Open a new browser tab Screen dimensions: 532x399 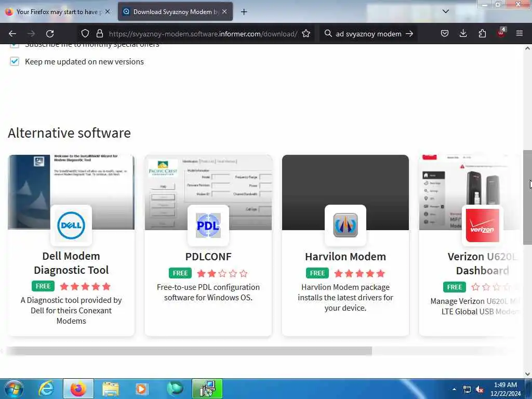click(244, 12)
